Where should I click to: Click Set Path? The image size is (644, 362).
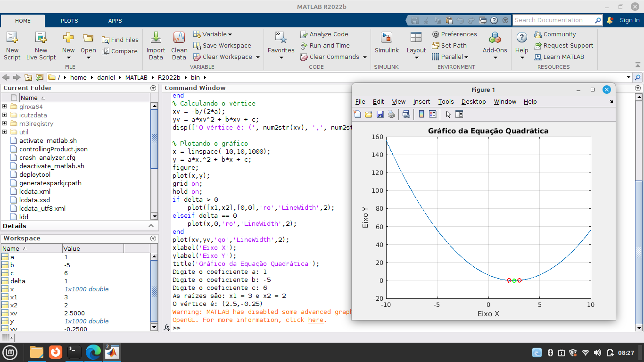(x=449, y=45)
